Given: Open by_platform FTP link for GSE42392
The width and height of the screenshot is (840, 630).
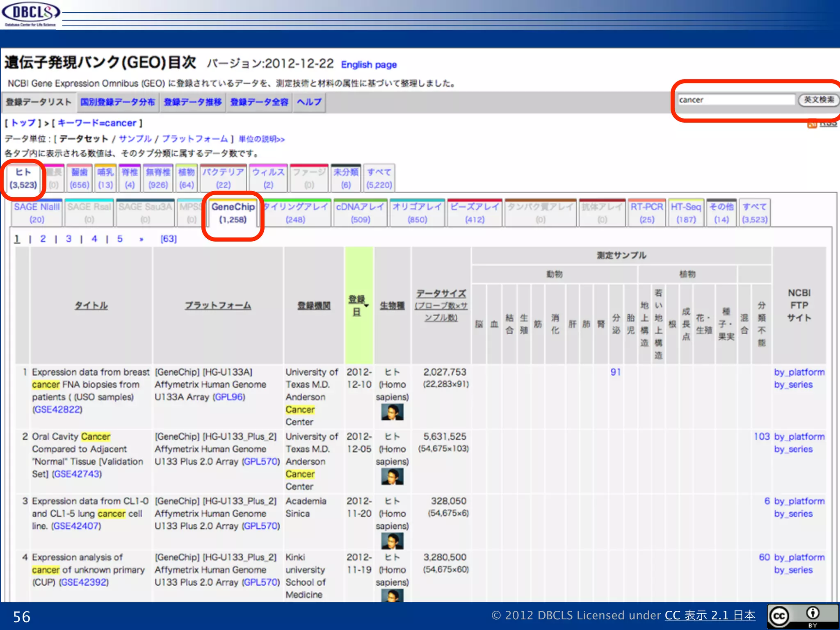Looking at the screenshot, I should point(799,557).
